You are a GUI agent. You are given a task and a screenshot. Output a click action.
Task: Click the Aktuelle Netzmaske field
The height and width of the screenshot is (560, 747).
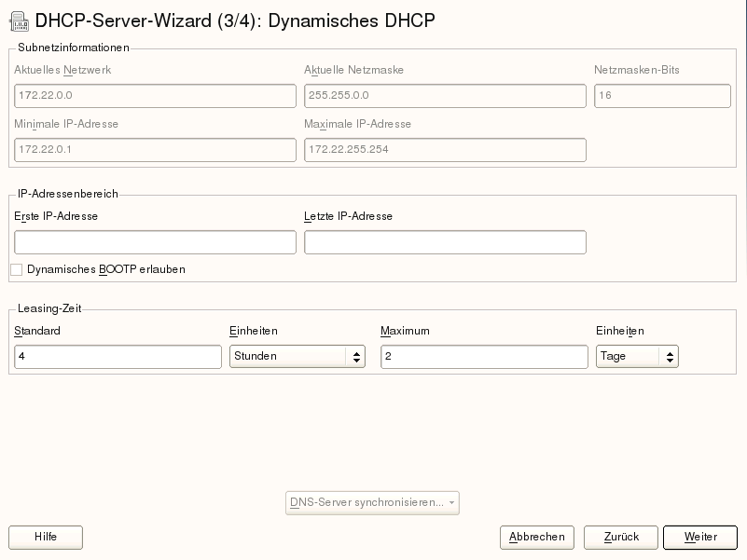pos(445,96)
